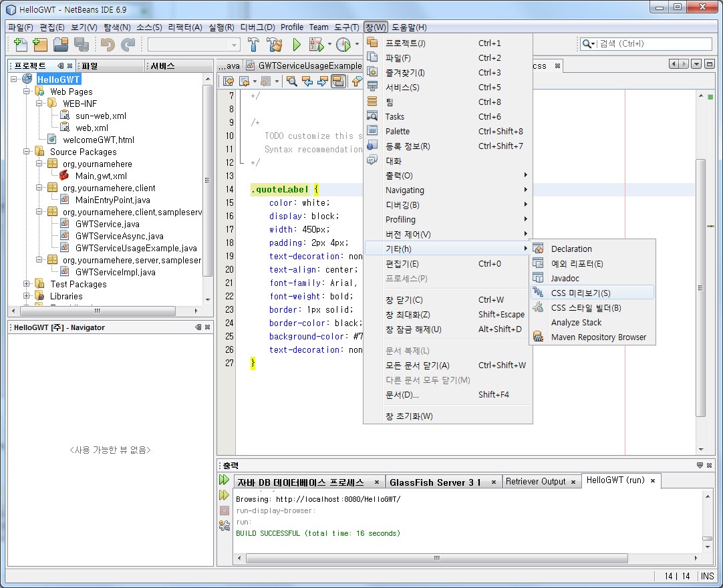The width and height of the screenshot is (723, 588).
Task: Select 창 초기화(W) menu item
Action: coord(448,416)
